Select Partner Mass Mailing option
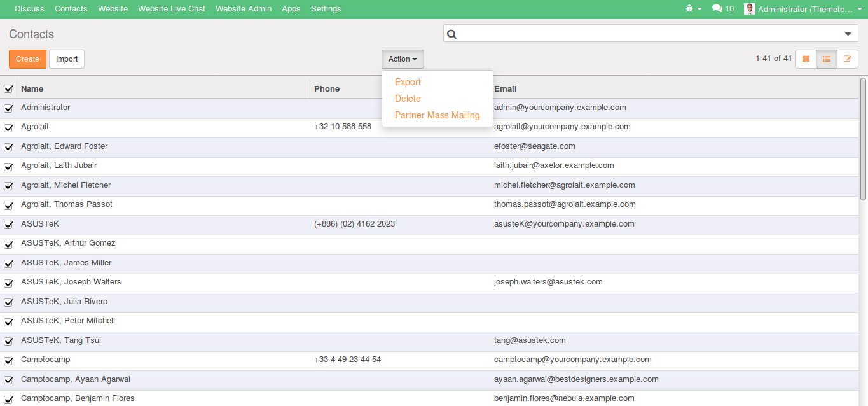The width and height of the screenshot is (868, 406). (437, 115)
